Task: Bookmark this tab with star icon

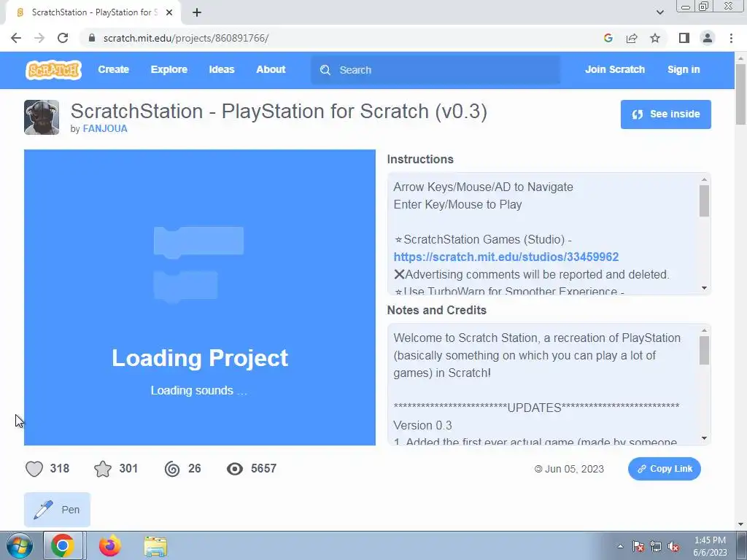Action: [655, 38]
